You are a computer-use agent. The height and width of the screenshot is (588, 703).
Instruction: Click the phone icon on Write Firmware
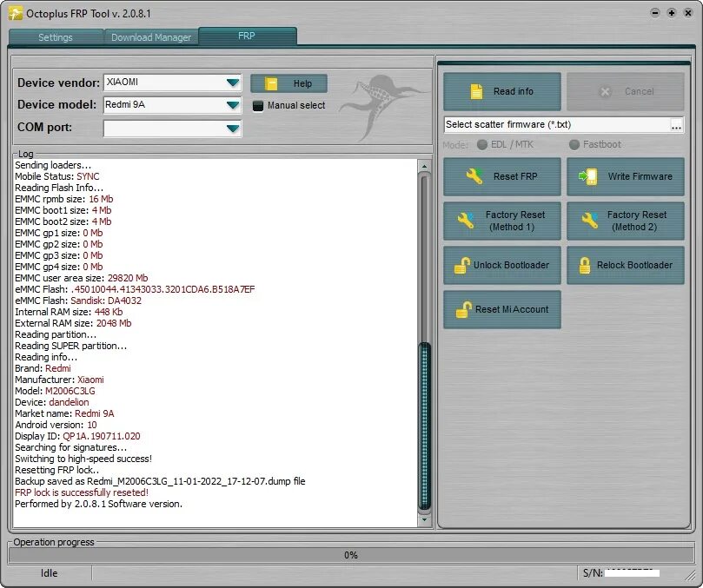click(x=588, y=176)
